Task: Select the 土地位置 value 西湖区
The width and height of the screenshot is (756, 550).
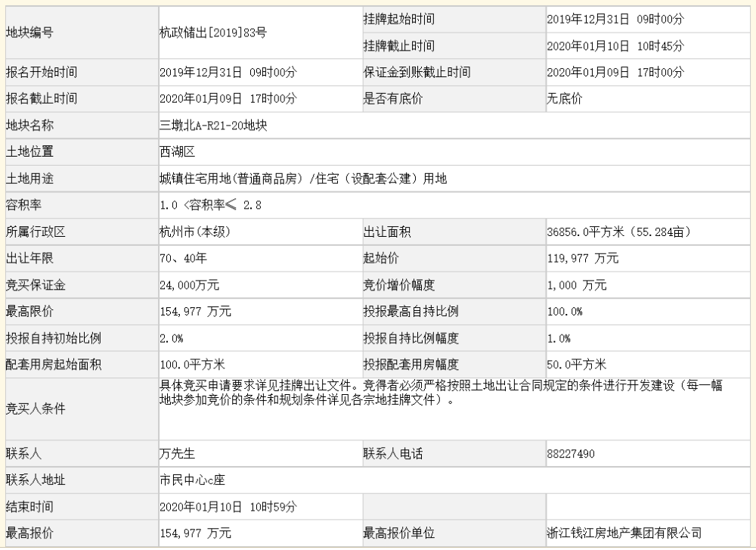Action: tap(178, 151)
